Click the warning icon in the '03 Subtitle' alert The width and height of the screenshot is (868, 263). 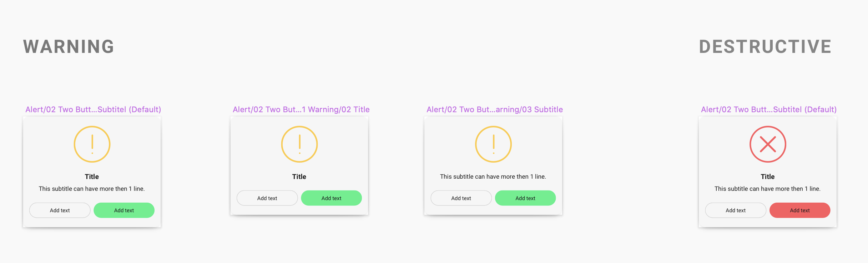point(494,144)
